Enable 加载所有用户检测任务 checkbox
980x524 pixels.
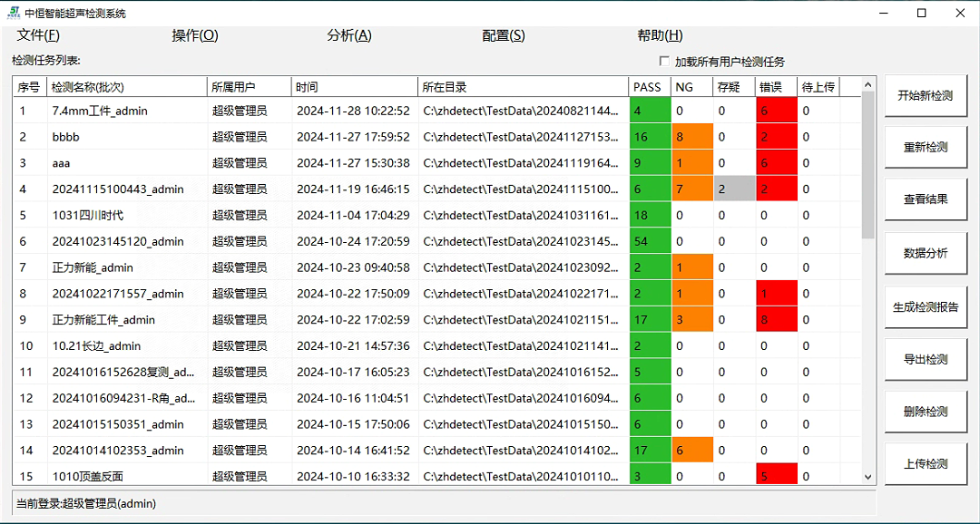coord(664,62)
